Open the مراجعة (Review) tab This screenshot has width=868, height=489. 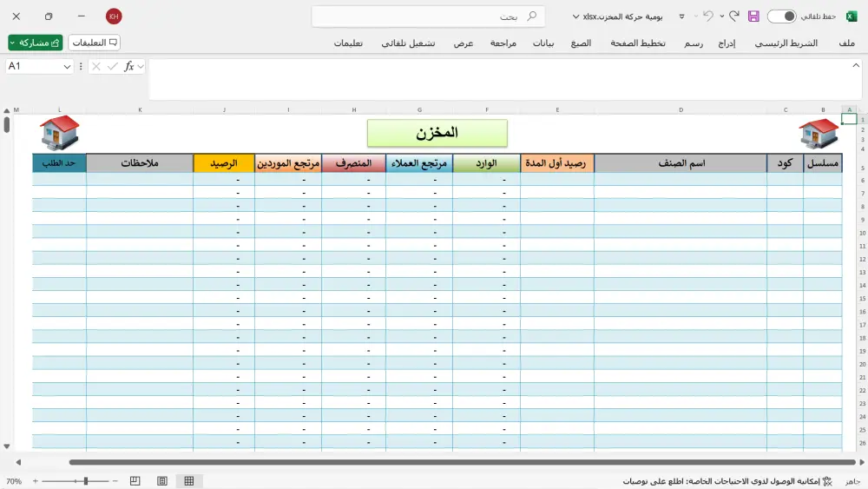[x=503, y=43]
